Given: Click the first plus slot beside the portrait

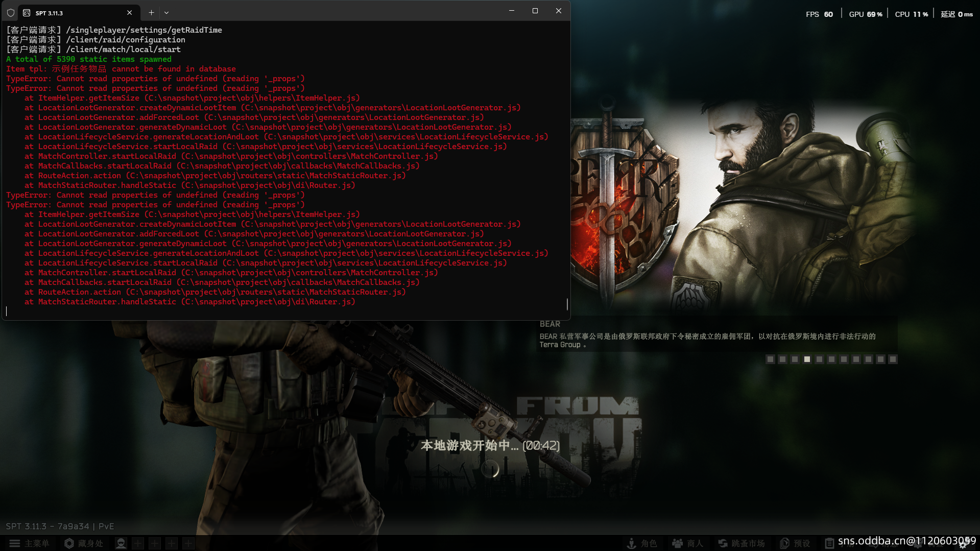Looking at the screenshot, I should pyautogui.click(x=138, y=543).
